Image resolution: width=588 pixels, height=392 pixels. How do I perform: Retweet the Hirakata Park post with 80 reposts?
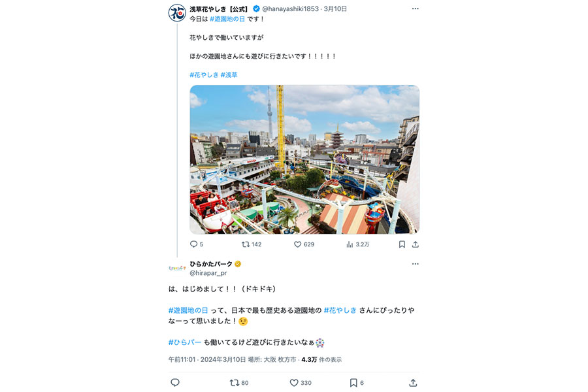pyautogui.click(x=235, y=383)
